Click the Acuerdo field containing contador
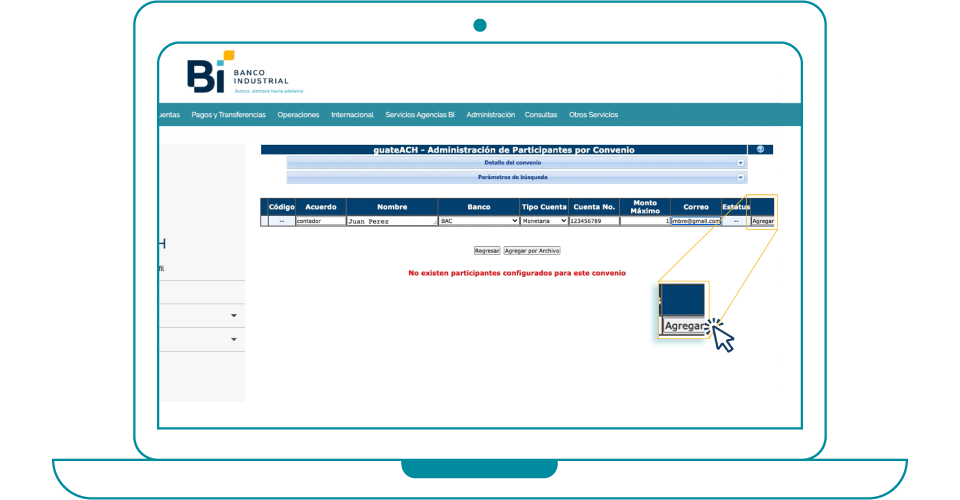960x500 pixels. (x=319, y=221)
